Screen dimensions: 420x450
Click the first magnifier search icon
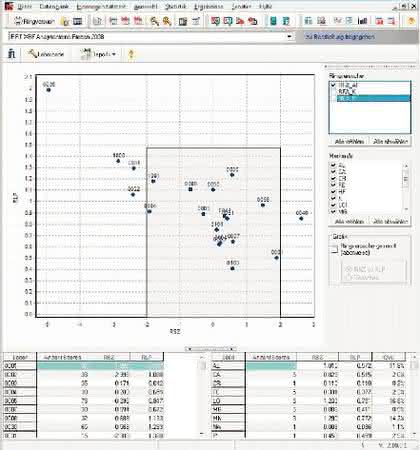pyautogui.click(x=154, y=21)
